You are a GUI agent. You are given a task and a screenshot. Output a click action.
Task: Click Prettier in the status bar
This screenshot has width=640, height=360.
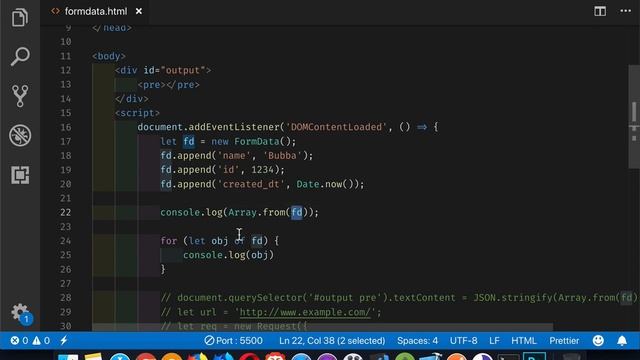click(564, 340)
